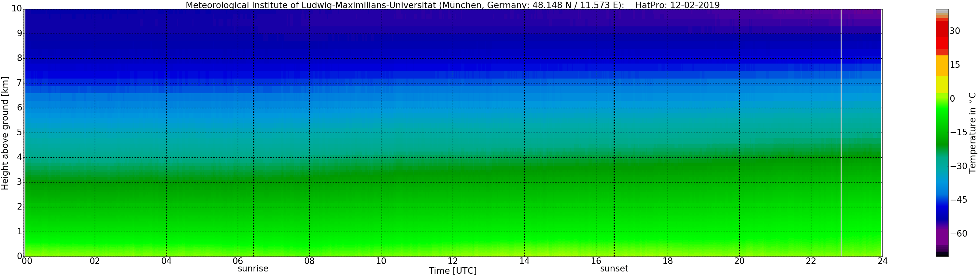Click the blue −45 °C region on colorbar
This screenshot has width=980, height=277.
click(x=942, y=199)
